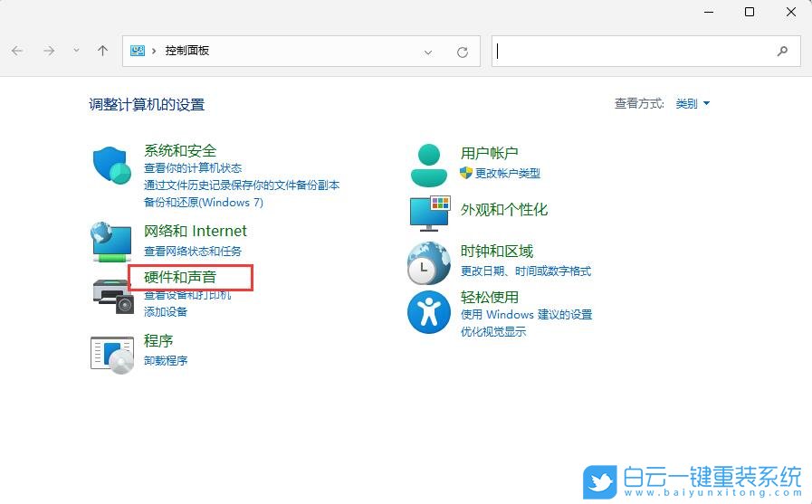Expand the address bar history dropdown
This screenshot has width=812, height=504.
(x=428, y=52)
